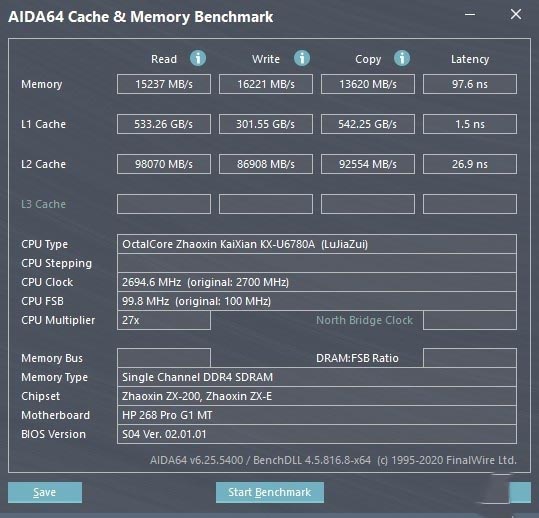Select the CPU Type text field
This screenshot has height=518, width=539.
click(x=317, y=244)
